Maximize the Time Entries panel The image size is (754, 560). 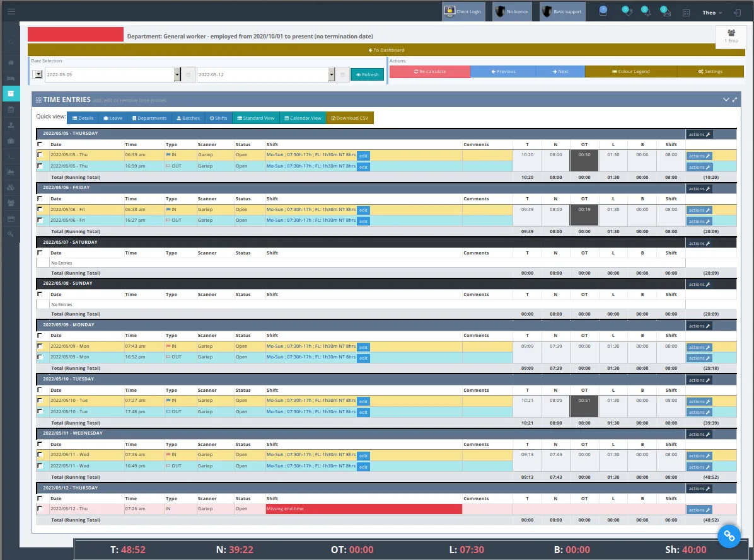(734, 100)
